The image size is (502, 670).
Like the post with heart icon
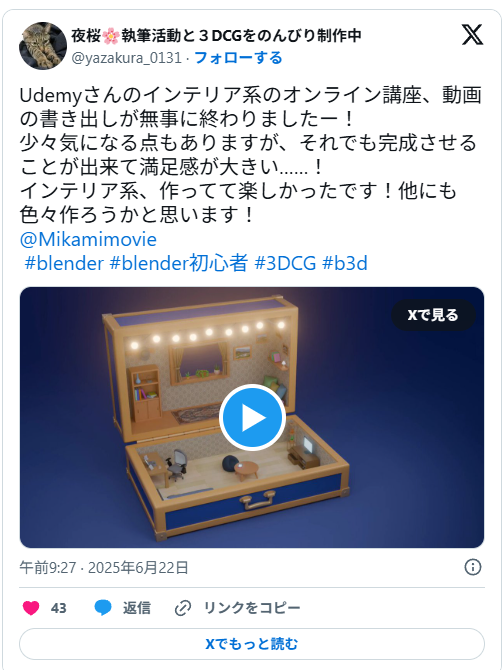tap(31, 608)
